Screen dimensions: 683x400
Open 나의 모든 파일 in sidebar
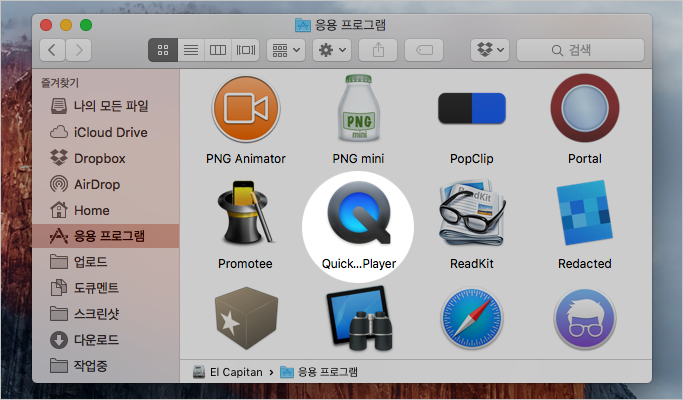(x=105, y=106)
